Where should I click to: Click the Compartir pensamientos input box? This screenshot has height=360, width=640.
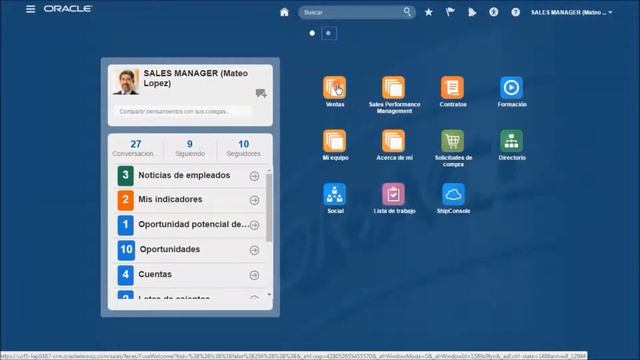pyautogui.click(x=182, y=111)
